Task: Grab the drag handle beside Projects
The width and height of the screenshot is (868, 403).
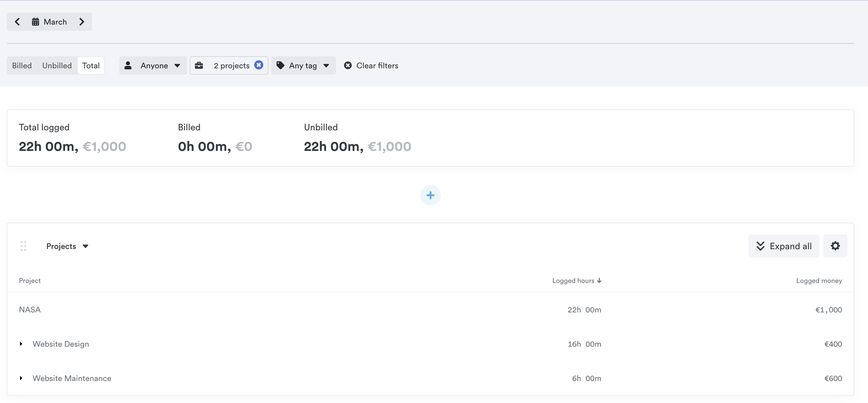Action: (23, 246)
